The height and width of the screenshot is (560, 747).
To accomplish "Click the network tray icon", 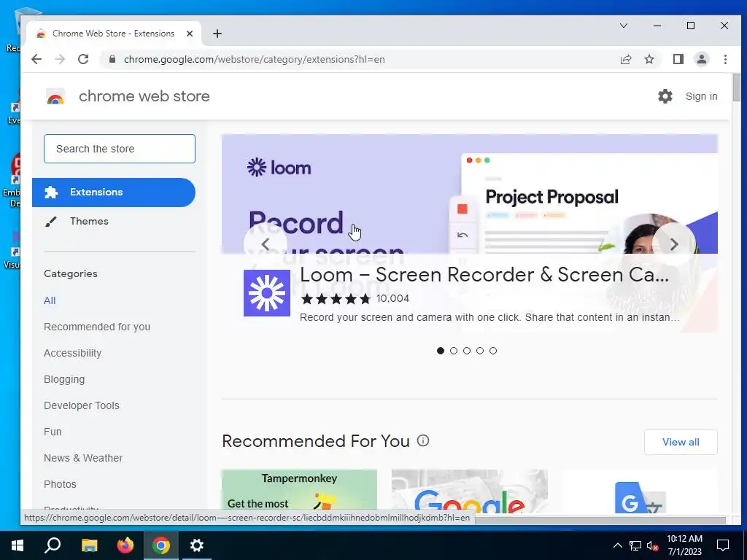I will coord(635,545).
